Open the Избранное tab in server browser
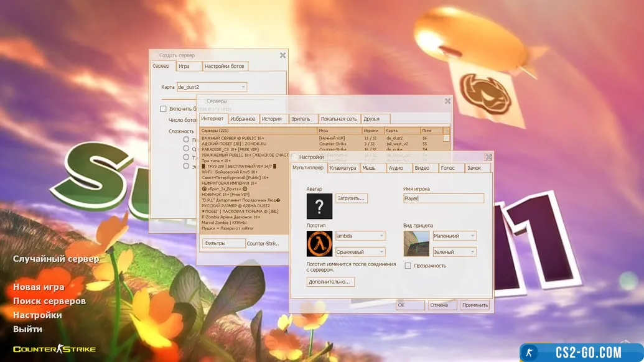The height and width of the screenshot is (362, 644). point(243,119)
